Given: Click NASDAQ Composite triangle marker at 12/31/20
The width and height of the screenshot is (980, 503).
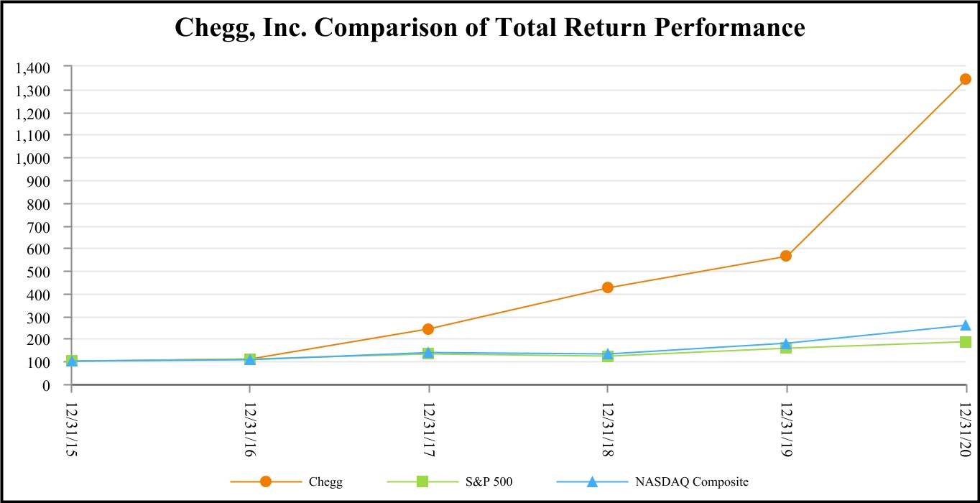Looking at the screenshot, I should (x=965, y=325).
